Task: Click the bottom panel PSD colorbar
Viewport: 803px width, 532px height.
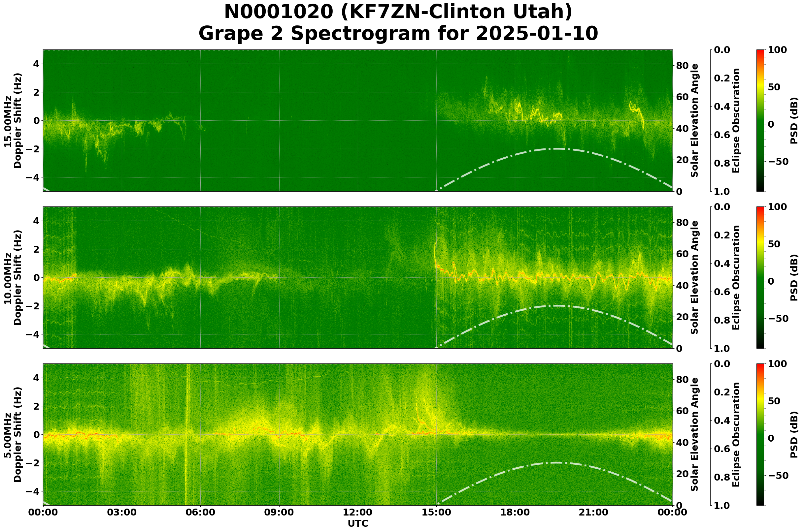Action: click(760, 434)
